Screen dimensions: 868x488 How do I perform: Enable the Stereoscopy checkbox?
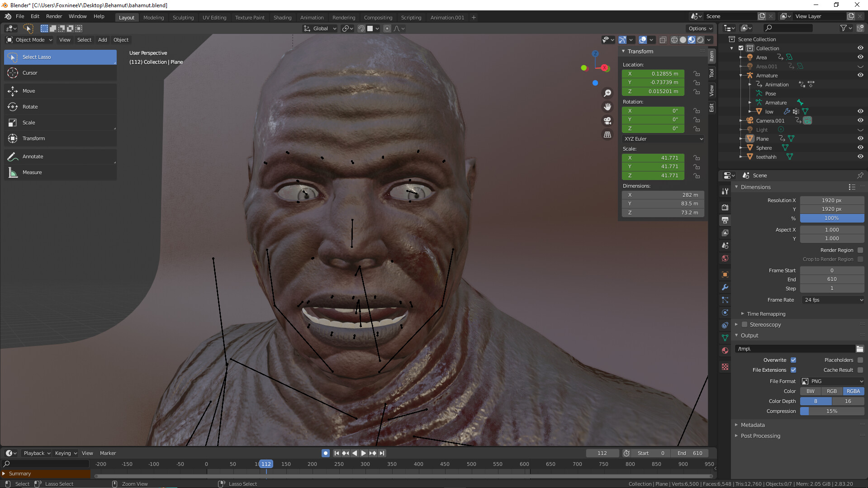744,324
